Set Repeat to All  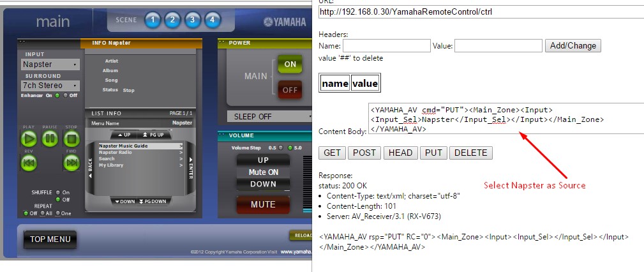(43, 213)
